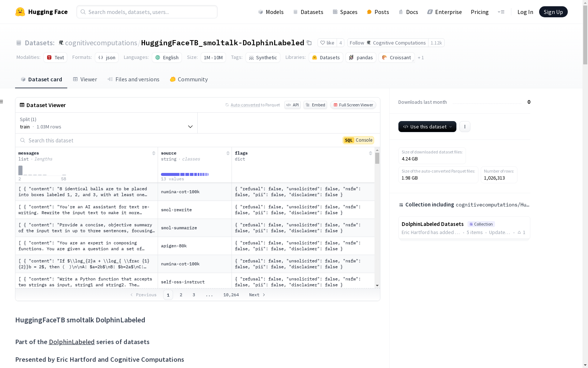Open the Enterprise navigation link

pos(444,12)
